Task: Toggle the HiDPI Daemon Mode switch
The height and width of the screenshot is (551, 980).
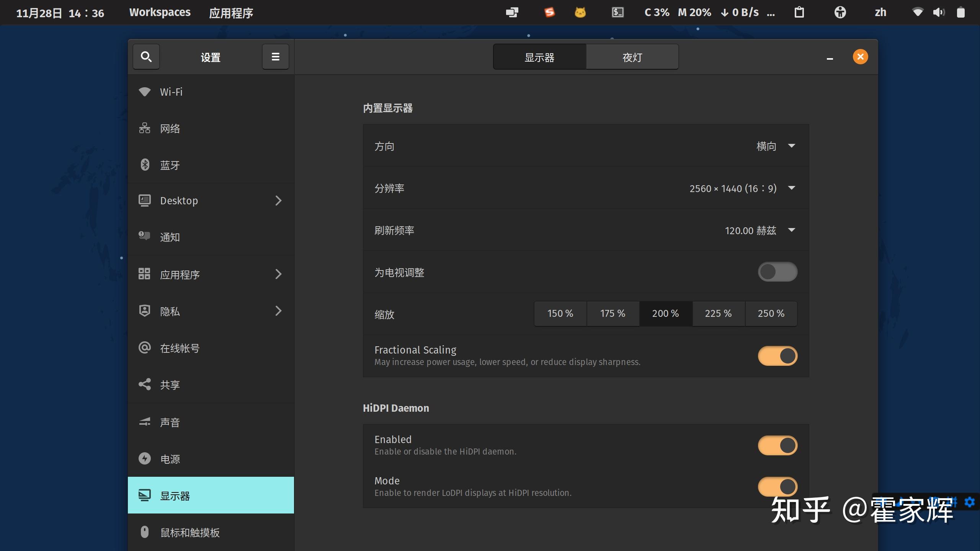Action: click(777, 487)
